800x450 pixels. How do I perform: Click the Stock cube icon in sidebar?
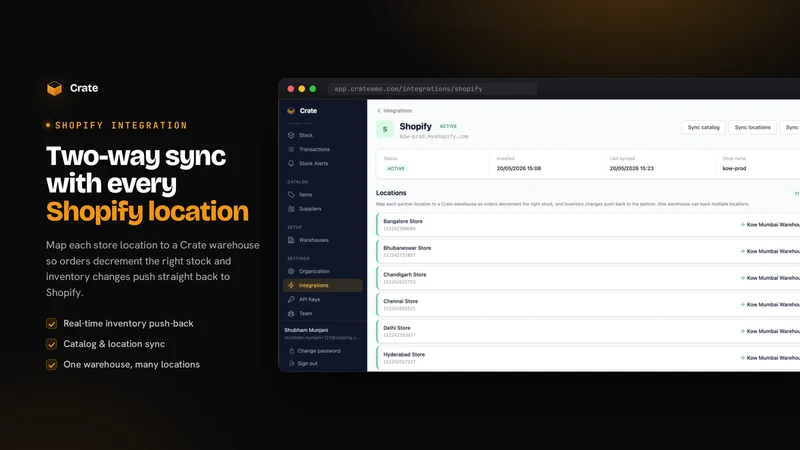(291, 135)
